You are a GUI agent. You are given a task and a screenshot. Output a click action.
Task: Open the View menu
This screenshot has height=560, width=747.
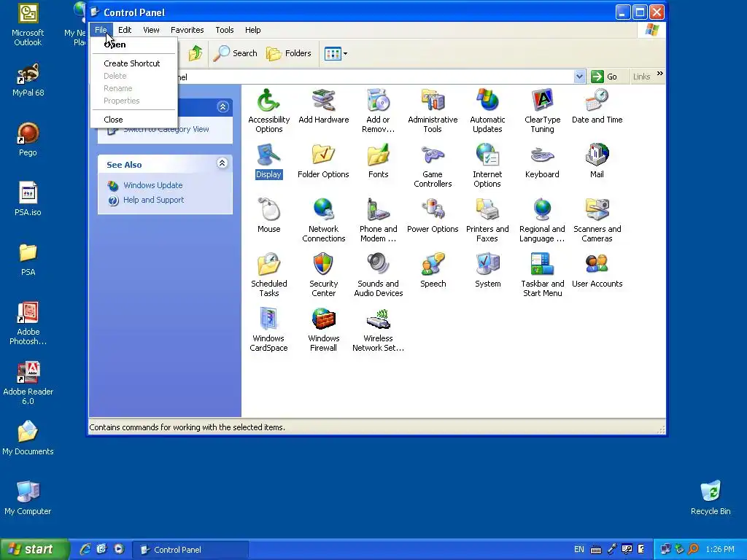click(x=151, y=29)
